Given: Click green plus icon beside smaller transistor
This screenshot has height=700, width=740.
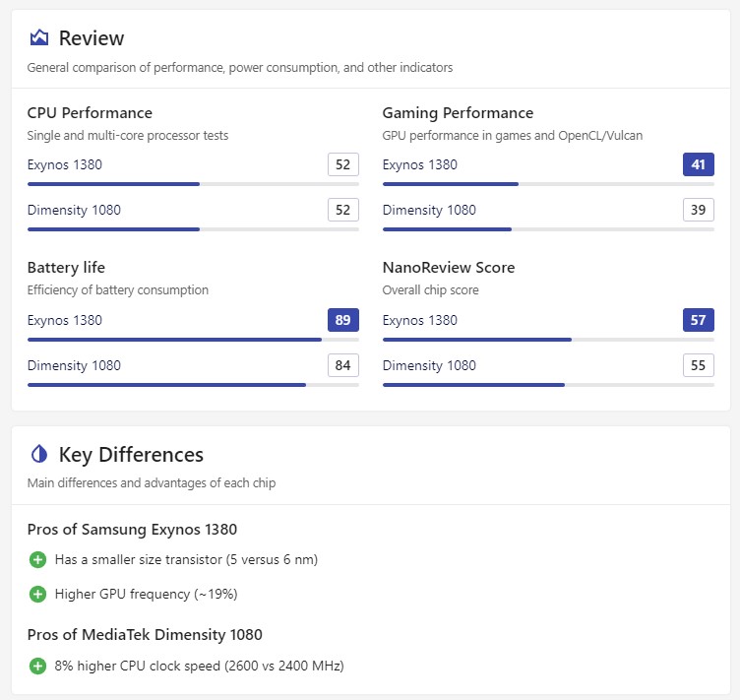Looking at the screenshot, I should 37,560.
